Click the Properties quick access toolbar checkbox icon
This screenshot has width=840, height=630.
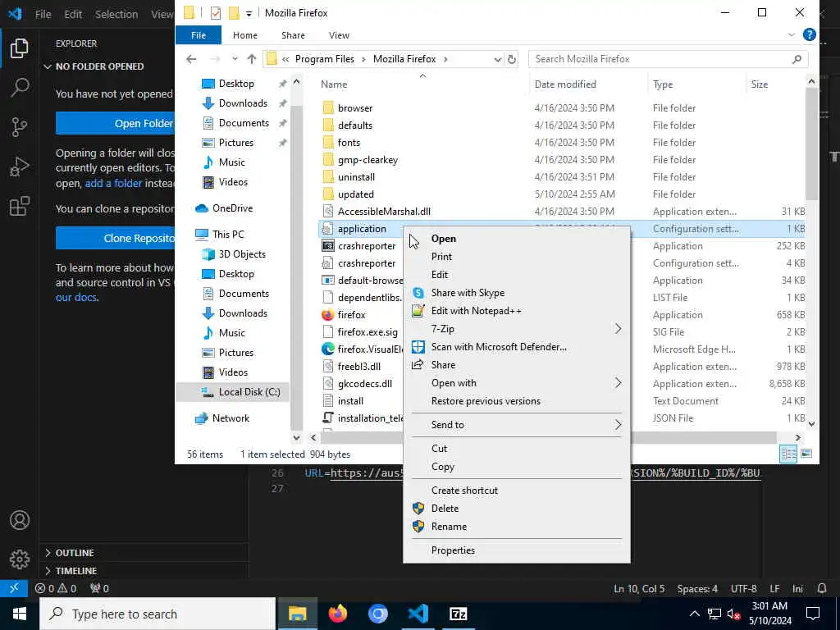point(216,13)
